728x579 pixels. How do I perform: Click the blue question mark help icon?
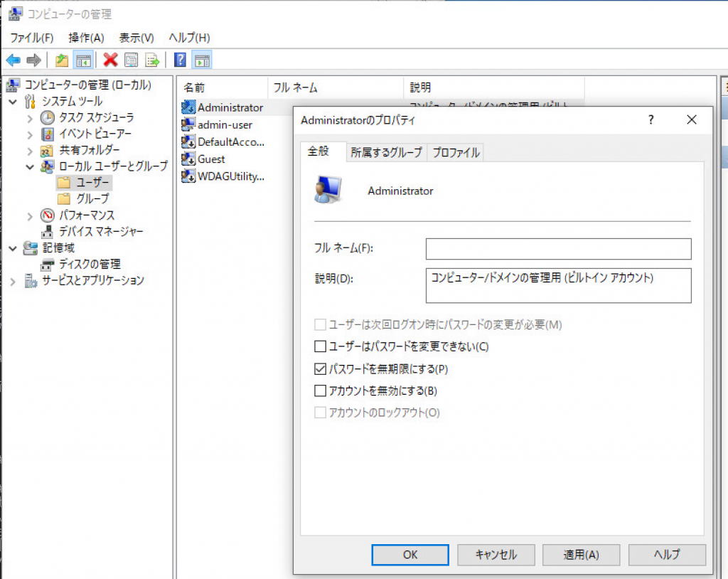point(181,60)
